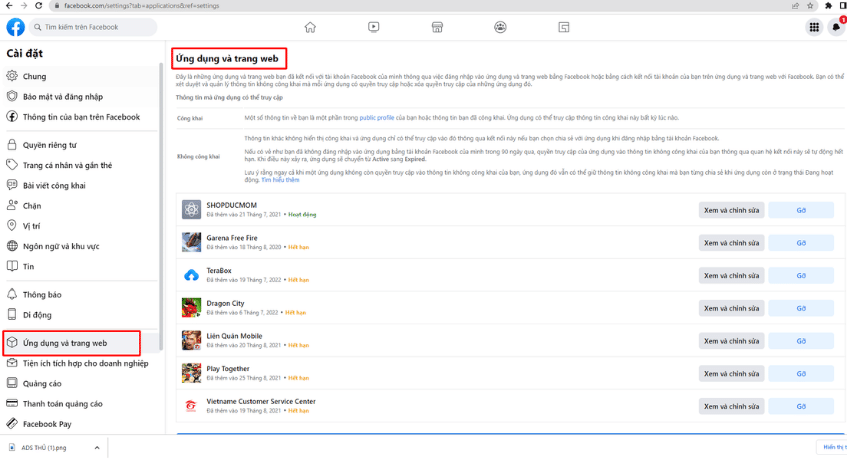Open the Groups icon in top bar
This screenshot has height=460, width=847.
[x=500, y=27]
